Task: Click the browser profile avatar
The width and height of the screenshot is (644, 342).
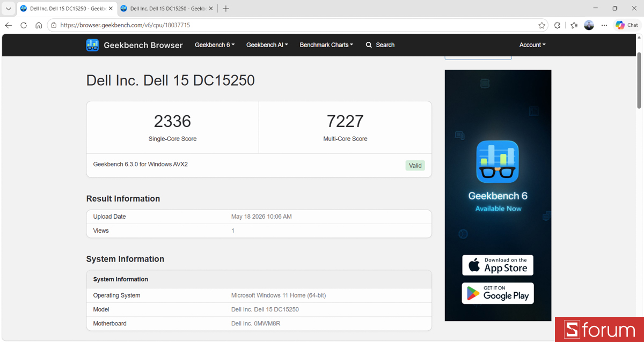Action: click(589, 25)
